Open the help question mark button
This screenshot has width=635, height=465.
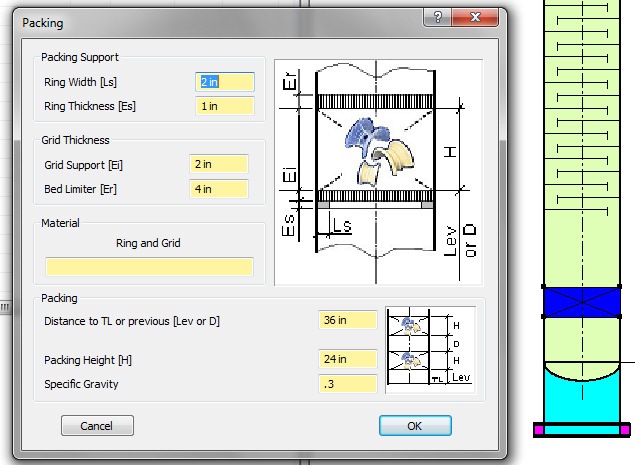437,17
